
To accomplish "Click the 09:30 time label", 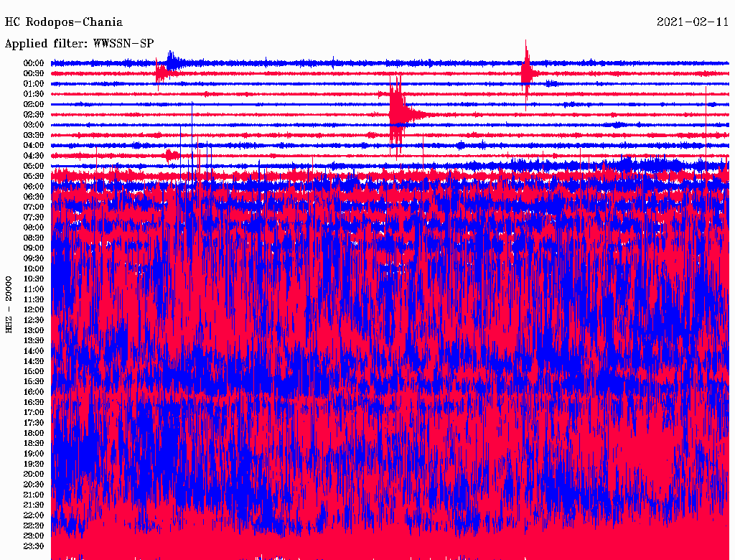I will 34,258.
